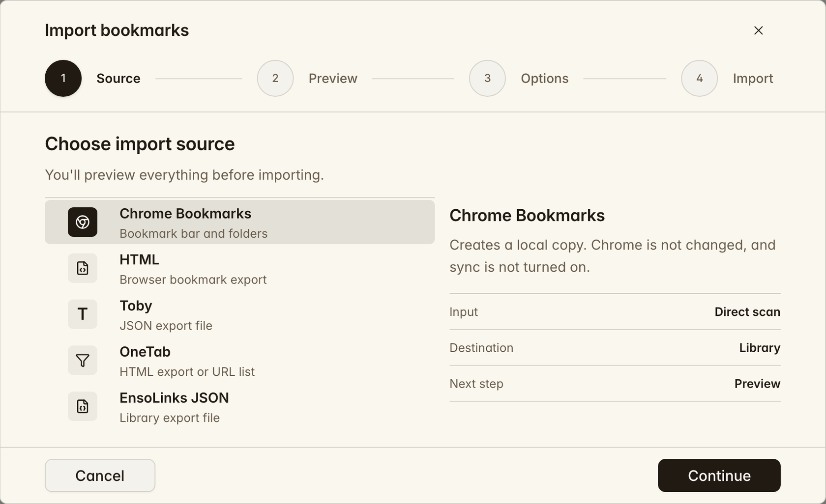Choose Toby as import source
The width and height of the screenshot is (826, 504).
240,314
